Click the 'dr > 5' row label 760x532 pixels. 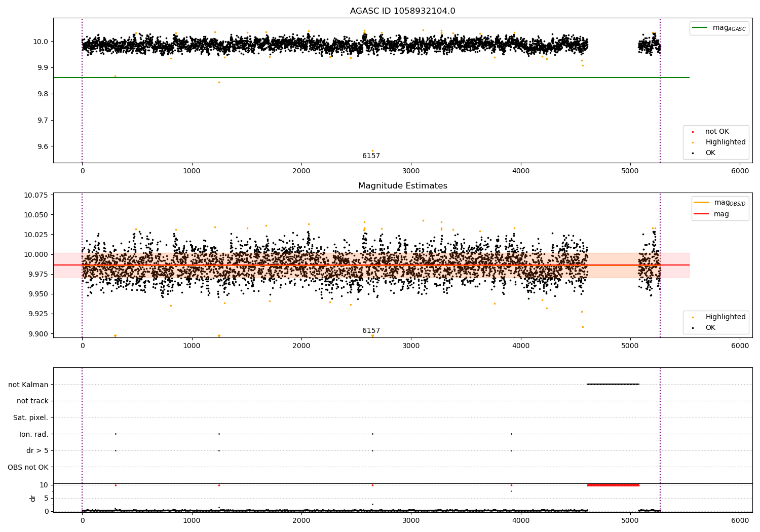(37, 451)
